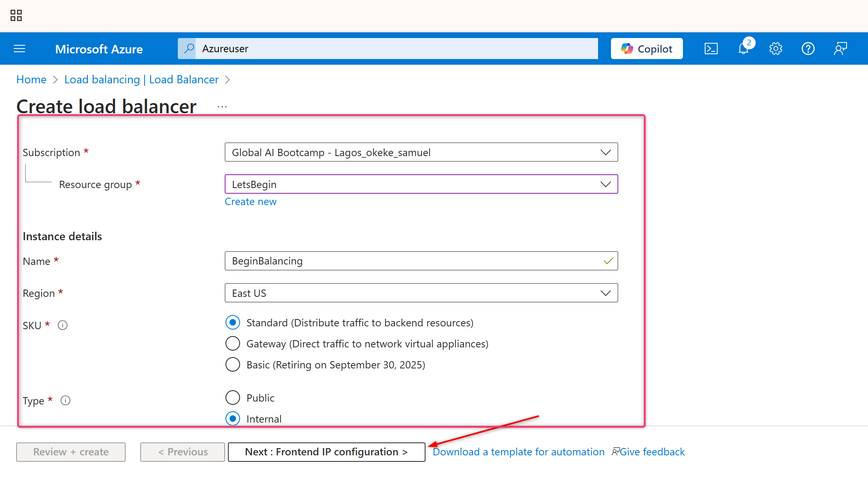Open the more options ellipsis beside title
This screenshot has height=478, width=868.
tap(222, 107)
